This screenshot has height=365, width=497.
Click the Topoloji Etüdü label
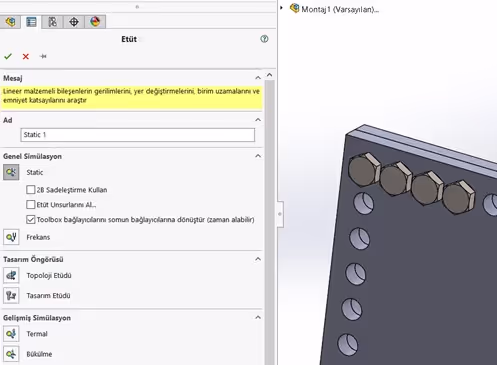(49, 276)
